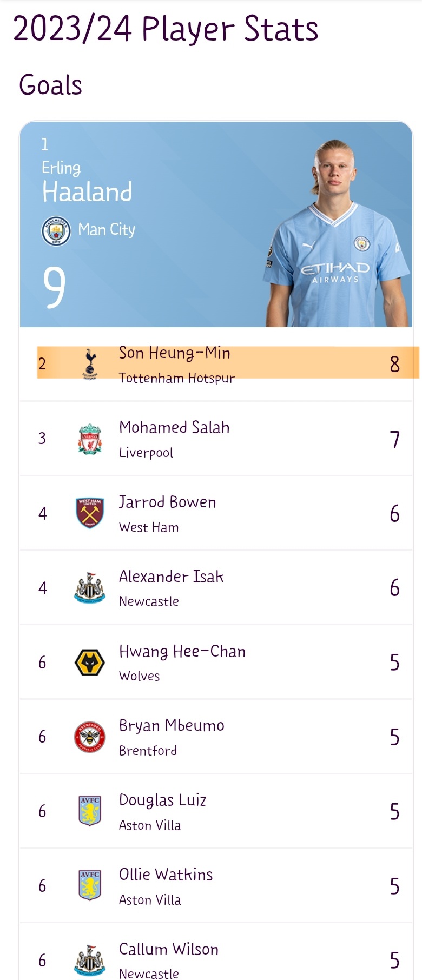Click Son Heung-Min's goal count of 8

(x=395, y=365)
